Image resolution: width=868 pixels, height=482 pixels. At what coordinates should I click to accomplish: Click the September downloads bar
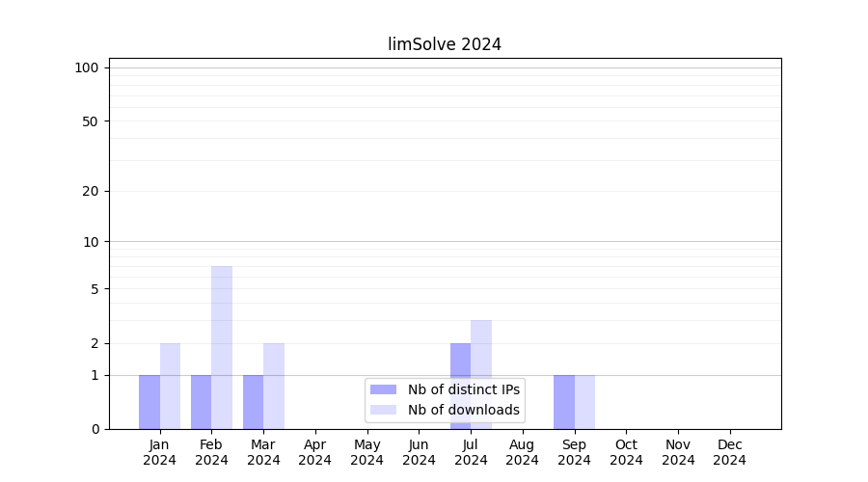(584, 402)
